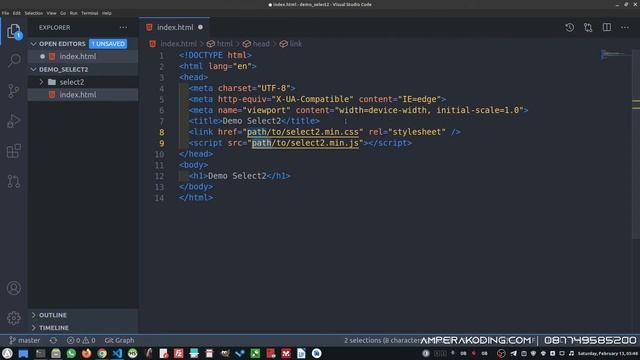Click the link breadcrumb item
640x360 pixels.
point(295,44)
